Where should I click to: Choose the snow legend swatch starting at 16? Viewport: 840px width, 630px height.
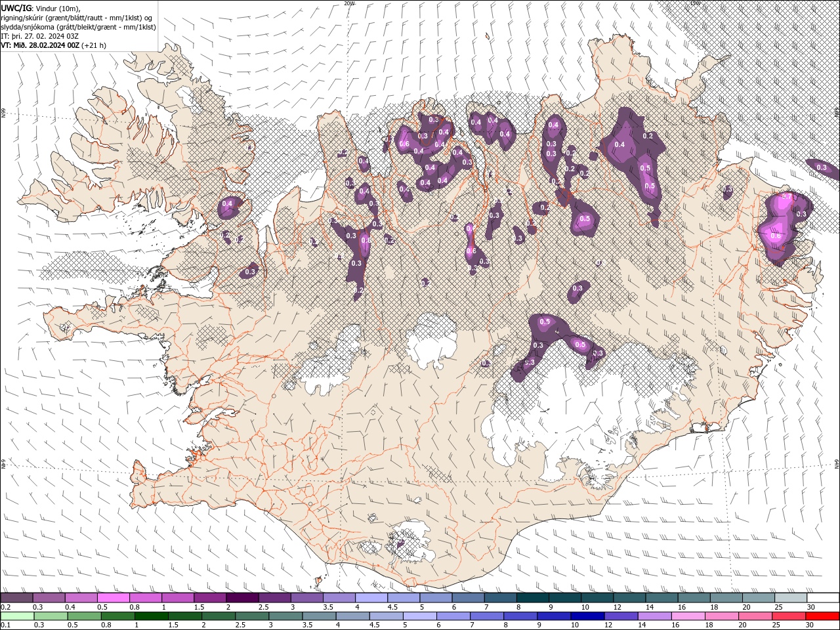click(x=694, y=597)
